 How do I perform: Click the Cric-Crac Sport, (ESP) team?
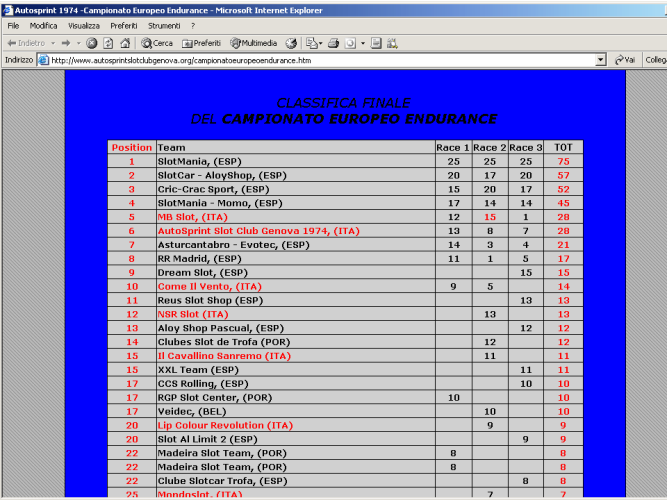pos(214,189)
